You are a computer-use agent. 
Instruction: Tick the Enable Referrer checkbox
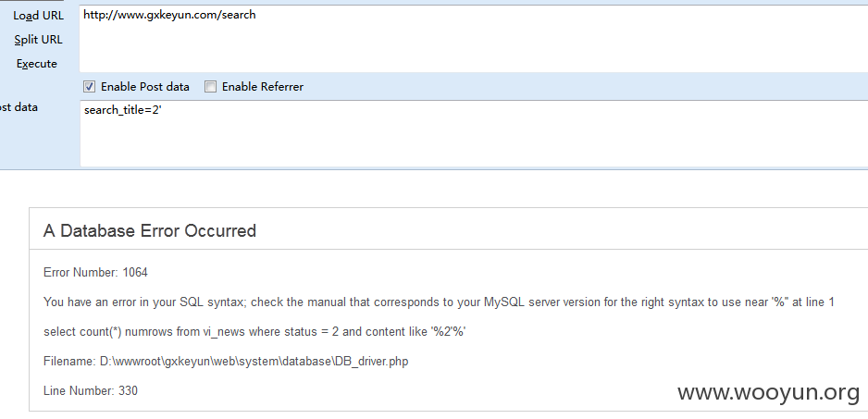tap(210, 86)
